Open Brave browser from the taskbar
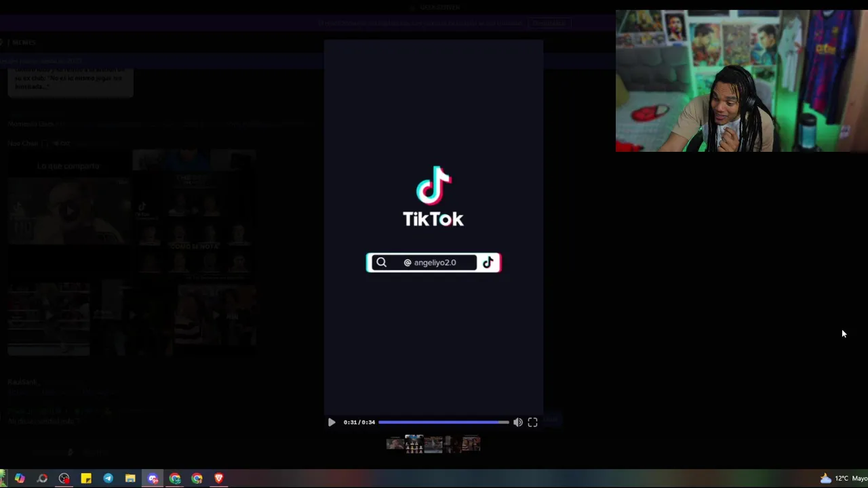Image resolution: width=868 pixels, height=488 pixels. click(x=218, y=479)
